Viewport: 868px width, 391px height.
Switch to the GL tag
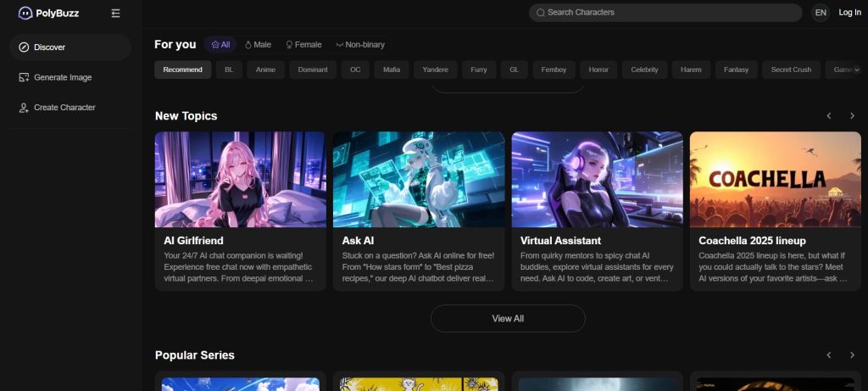(515, 70)
